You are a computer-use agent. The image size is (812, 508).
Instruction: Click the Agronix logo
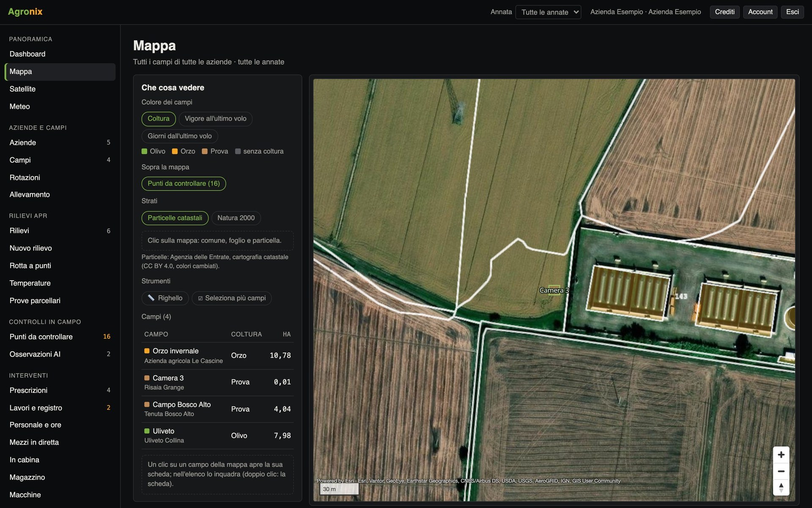25,12
